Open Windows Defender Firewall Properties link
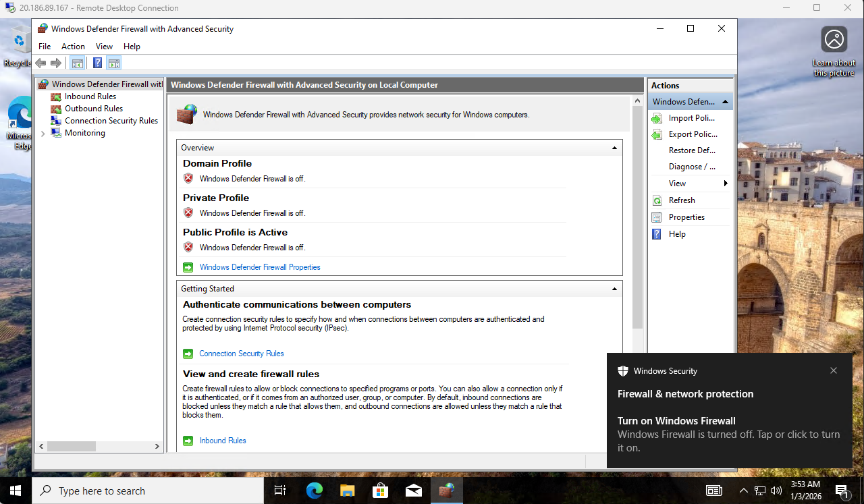The width and height of the screenshot is (864, 504). (260, 267)
